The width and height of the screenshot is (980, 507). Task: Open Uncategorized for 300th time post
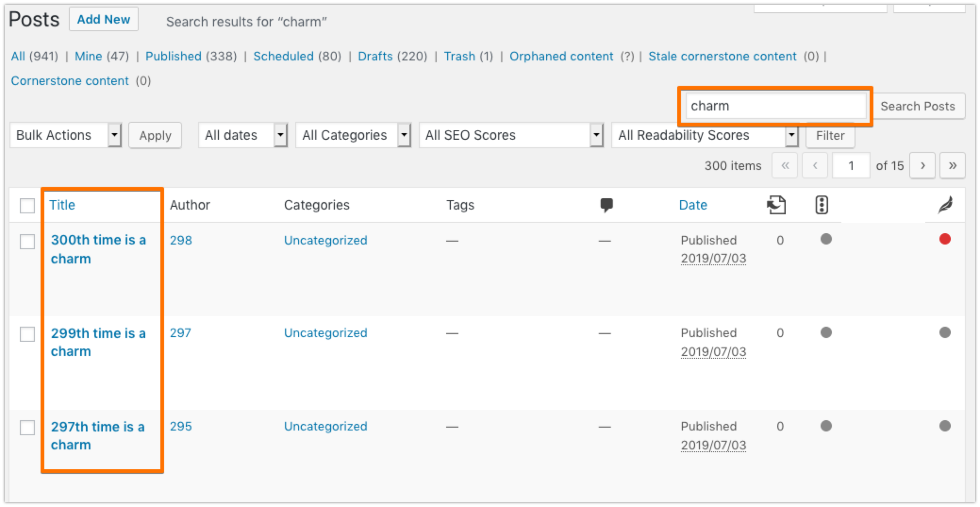tap(325, 240)
